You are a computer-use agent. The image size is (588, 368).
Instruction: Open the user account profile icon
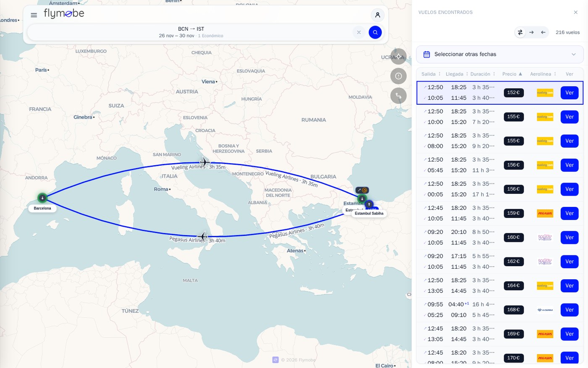[x=378, y=15]
